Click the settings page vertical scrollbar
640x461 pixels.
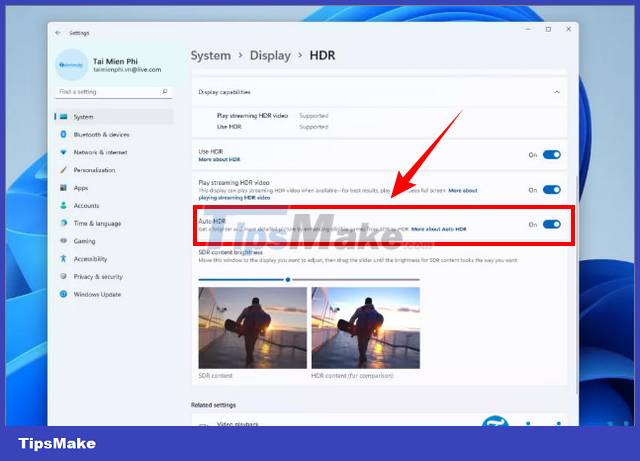coord(577,285)
